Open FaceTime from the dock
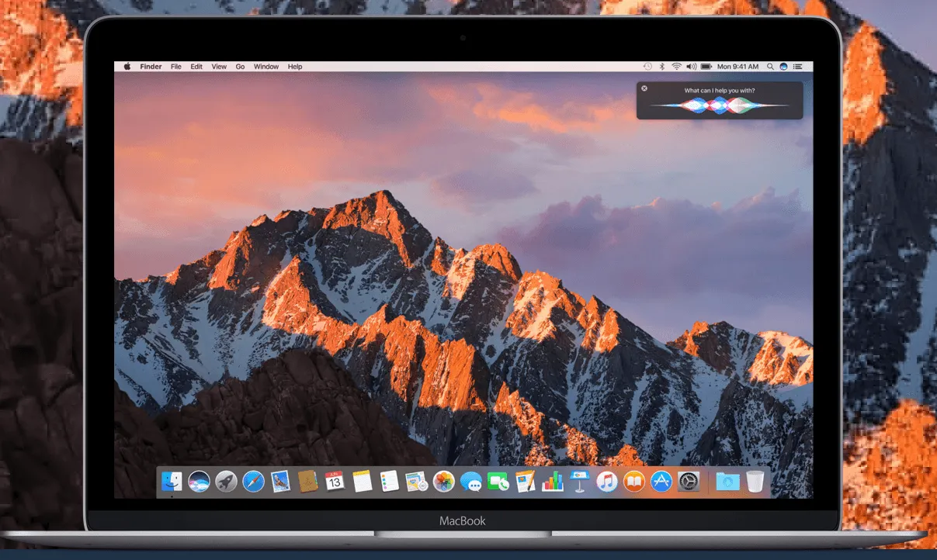The image size is (937, 560). tap(498, 482)
